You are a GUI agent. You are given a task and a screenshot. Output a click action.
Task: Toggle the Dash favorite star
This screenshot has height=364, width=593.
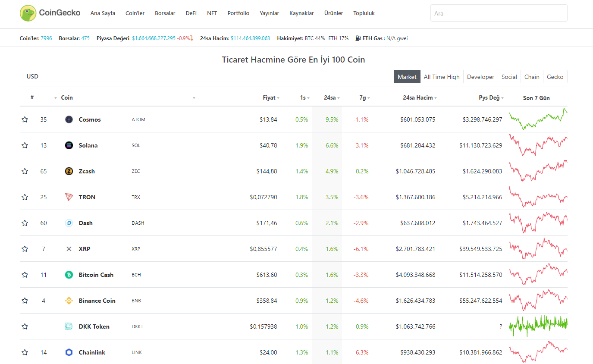tap(25, 223)
